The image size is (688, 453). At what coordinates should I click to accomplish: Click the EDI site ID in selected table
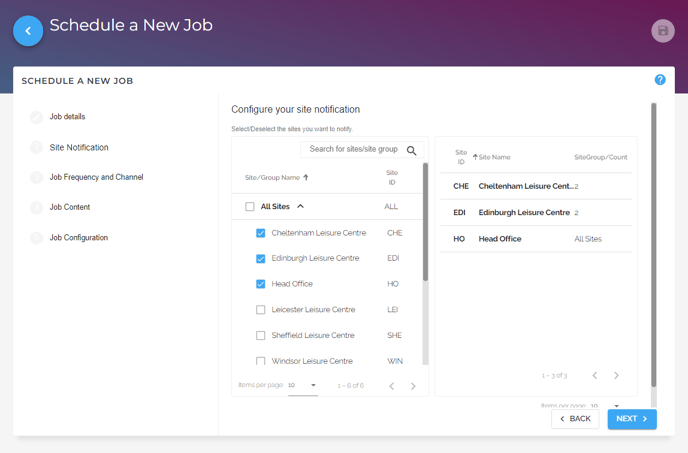pos(459,212)
